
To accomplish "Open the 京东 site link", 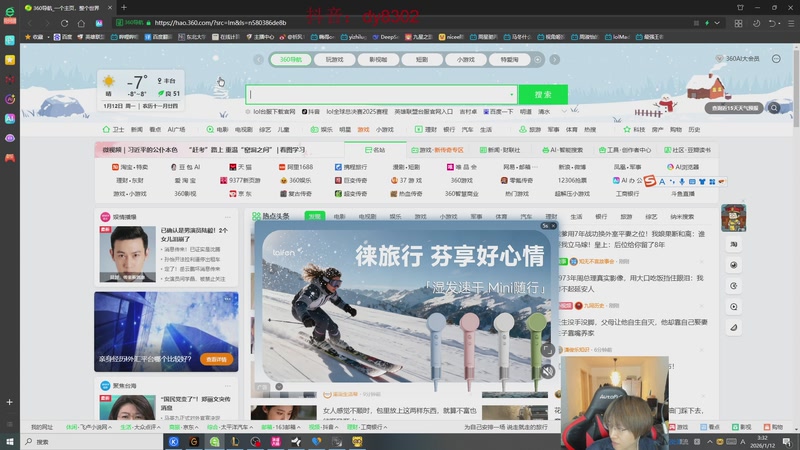I will click(x=240, y=194).
